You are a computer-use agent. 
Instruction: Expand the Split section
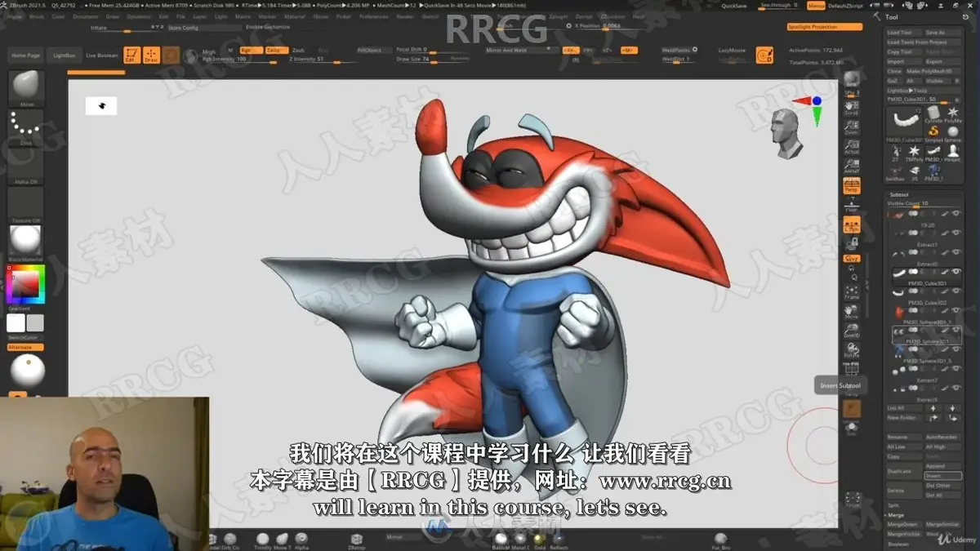pyautogui.click(x=893, y=505)
